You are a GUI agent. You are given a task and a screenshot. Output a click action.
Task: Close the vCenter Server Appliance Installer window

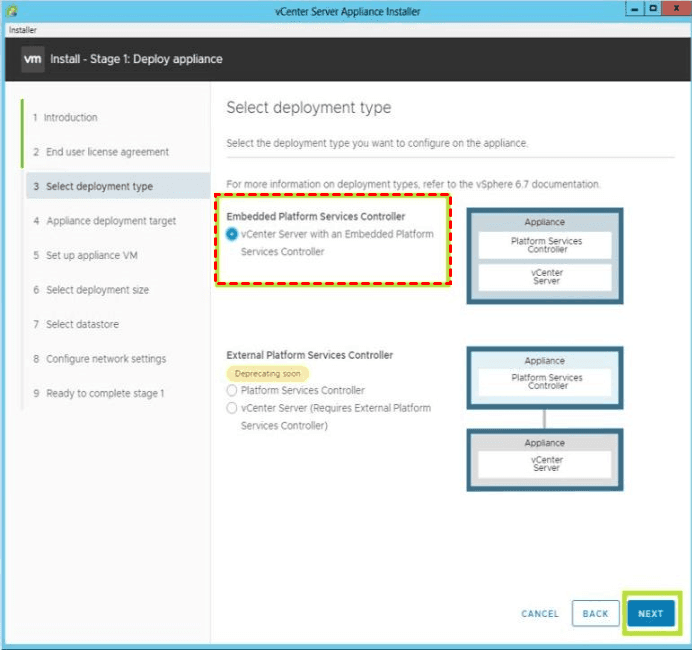point(676,9)
